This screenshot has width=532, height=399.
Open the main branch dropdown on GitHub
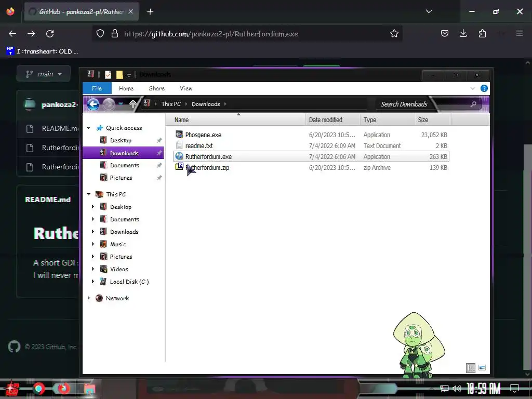pyautogui.click(x=44, y=74)
